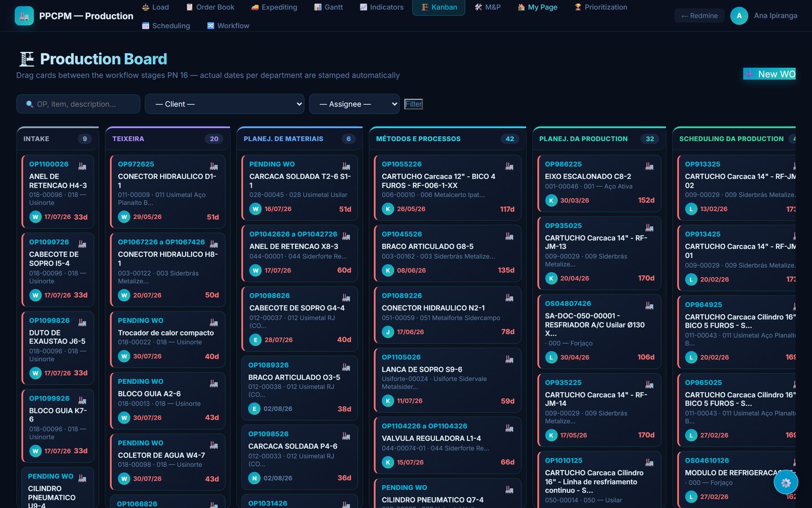This screenshot has height=508, width=812.
Task: Click factory icon on card OP1055226
Action: [509, 166]
